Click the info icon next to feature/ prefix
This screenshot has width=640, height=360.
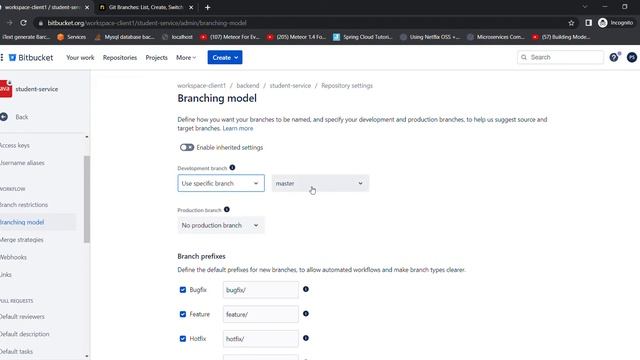click(306, 314)
